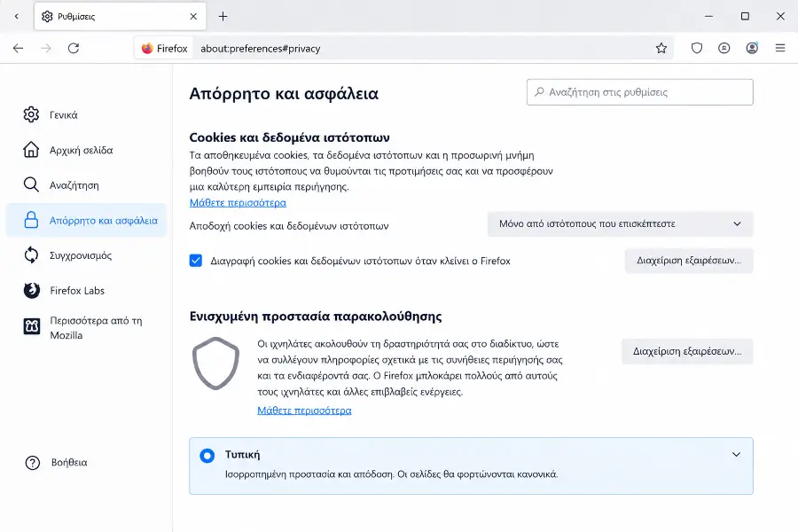Follow Μάθετε περισσότερα link under tracking protection
Viewport: 798px width, 532px height.
tap(304, 411)
